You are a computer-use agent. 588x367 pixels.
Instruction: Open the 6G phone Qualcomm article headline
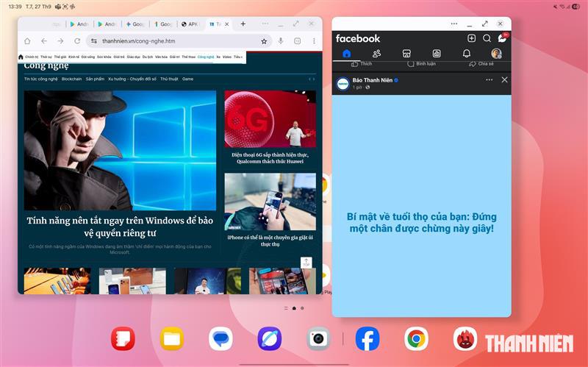point(270,159)
